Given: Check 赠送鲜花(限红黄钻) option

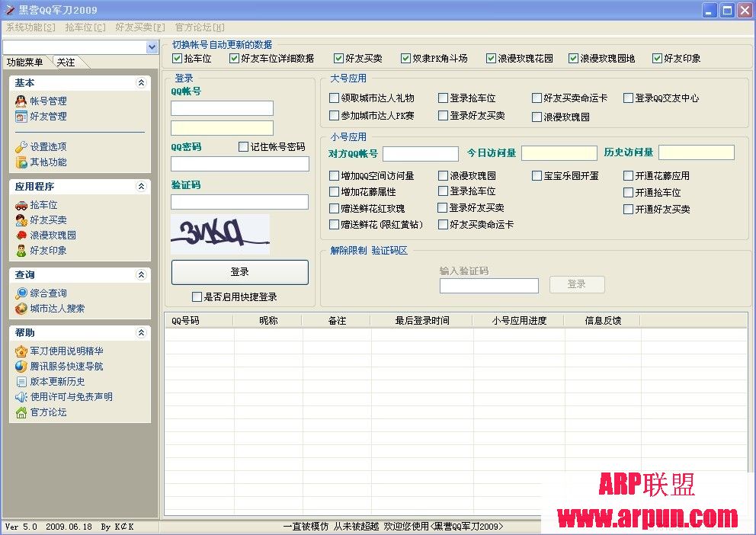Looking at the screenshot, I should point(334,224).
